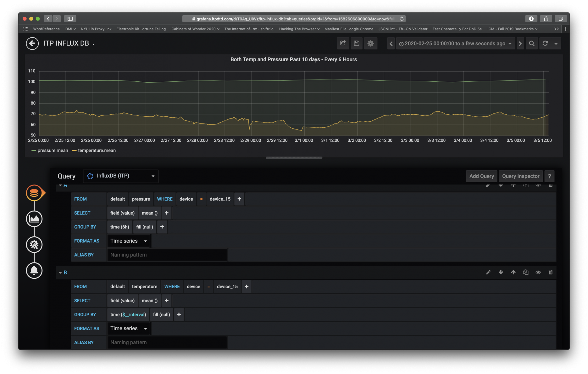Duplicate query B using the copy icon

tap(526, 272)
